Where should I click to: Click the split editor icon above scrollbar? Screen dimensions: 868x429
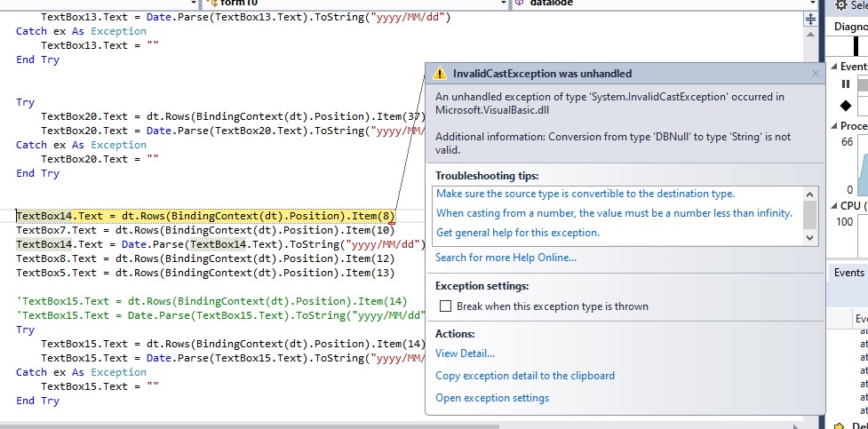[809, 19]
